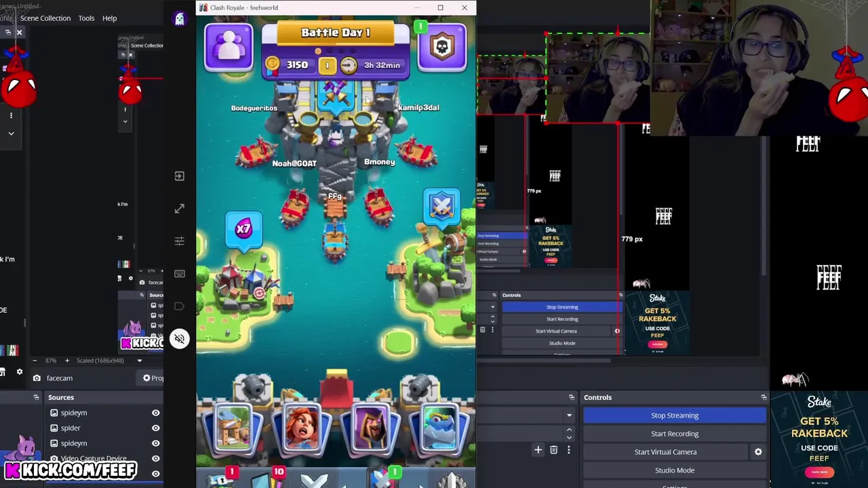The width and height of the screenshot is (868, 488).
Task: Tap the gold medal score icon
Action: pyautogui.click(x=273, y=65)
